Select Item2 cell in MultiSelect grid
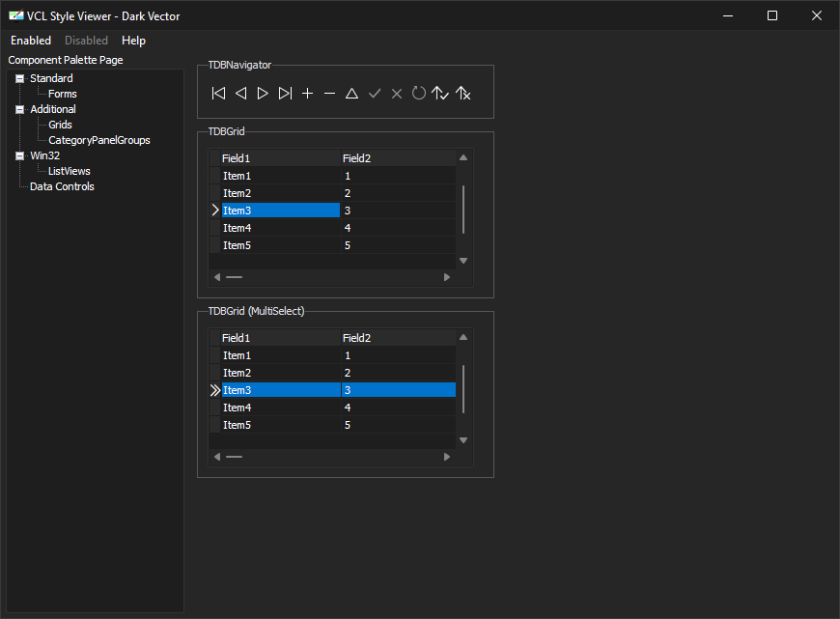Viewport: 840px width, 619px height. pyautogui.click(x=281, y=373)
